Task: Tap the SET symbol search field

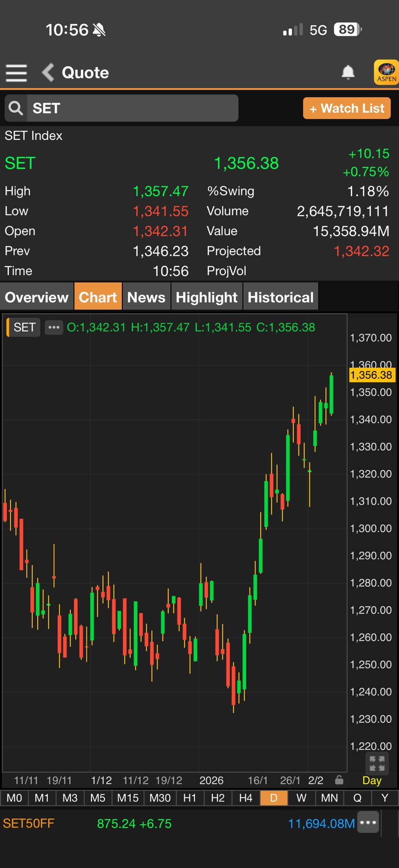Action: coord(132,108)
